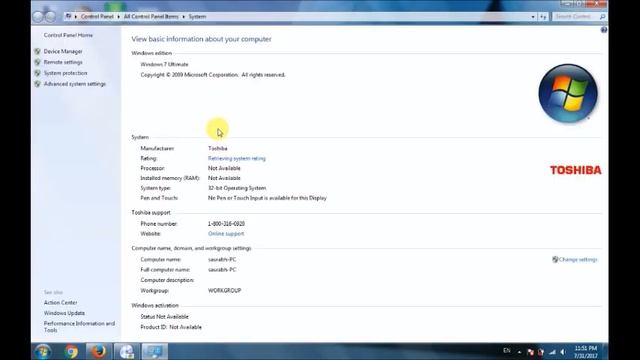Open Remote settings link

coord(63,62)
